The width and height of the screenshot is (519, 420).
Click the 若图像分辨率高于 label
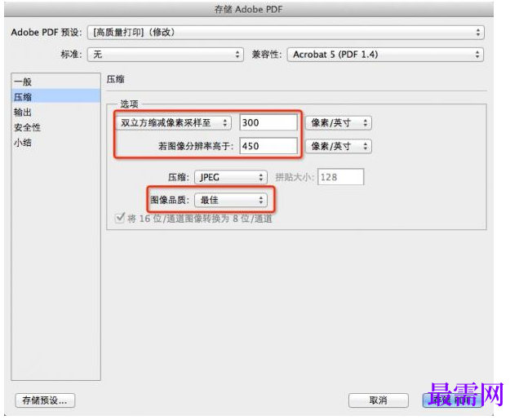click(196, 146)
